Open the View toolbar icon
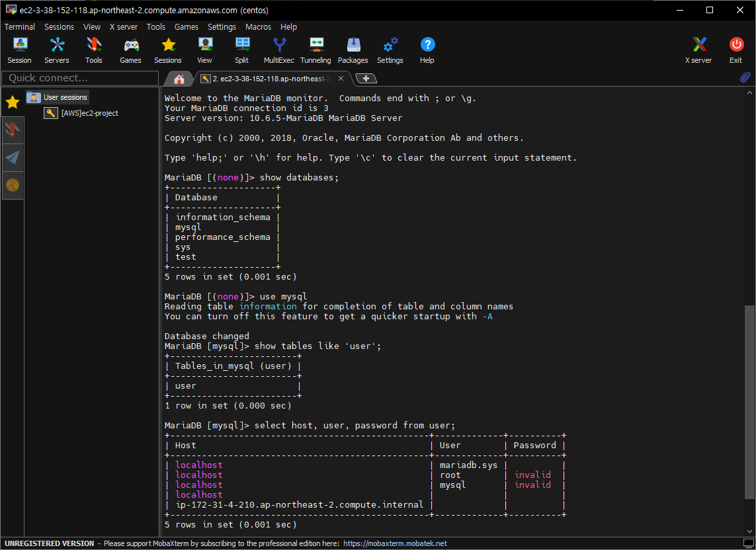Screen dimensions: 756x550 [205, 50]
